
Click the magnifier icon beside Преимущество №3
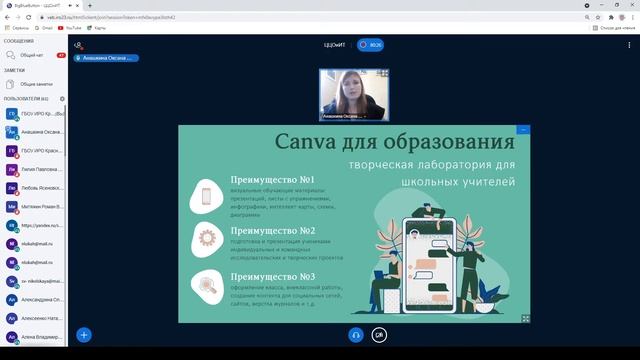tap(207, 287)
